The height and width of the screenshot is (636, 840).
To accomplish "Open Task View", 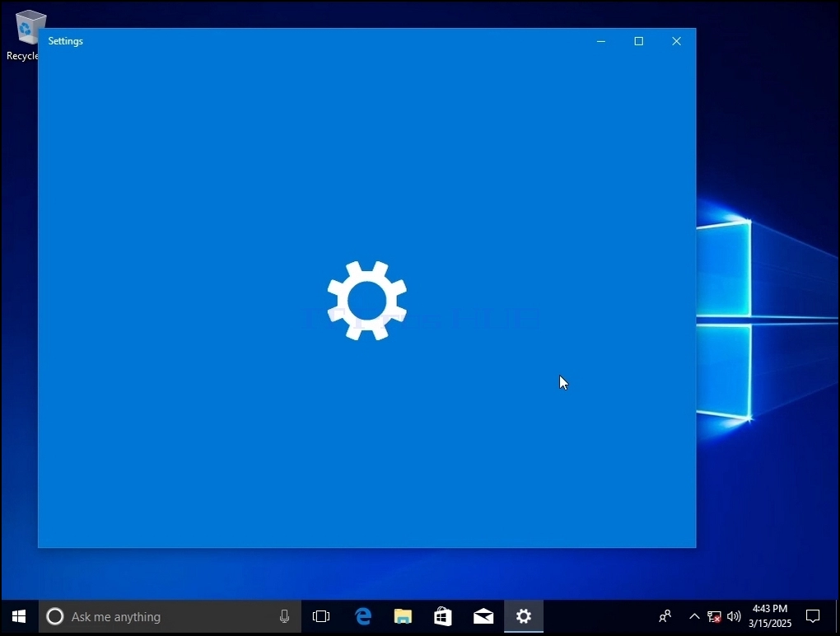I will [x=321, y=617].
